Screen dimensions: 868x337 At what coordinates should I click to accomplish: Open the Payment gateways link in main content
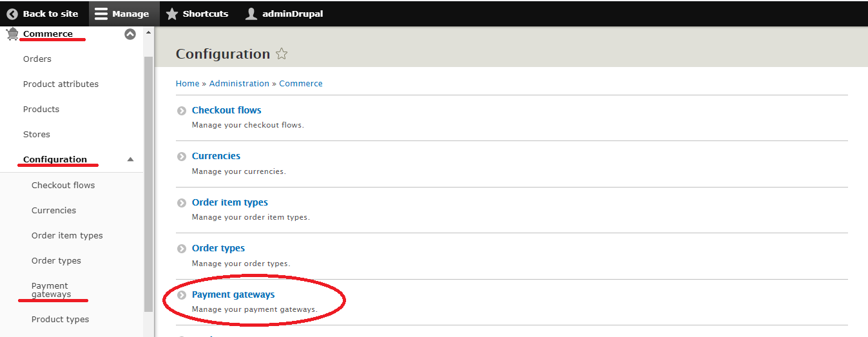point(233,294)
